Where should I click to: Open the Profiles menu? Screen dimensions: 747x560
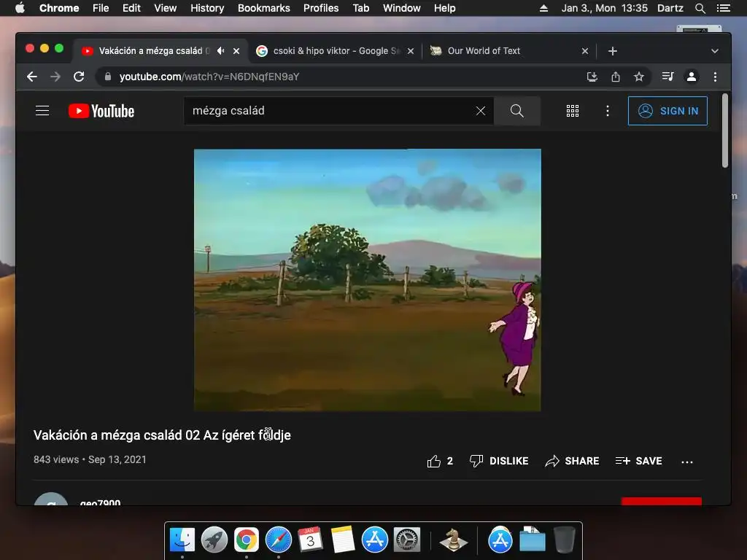[x=321, y=8]
